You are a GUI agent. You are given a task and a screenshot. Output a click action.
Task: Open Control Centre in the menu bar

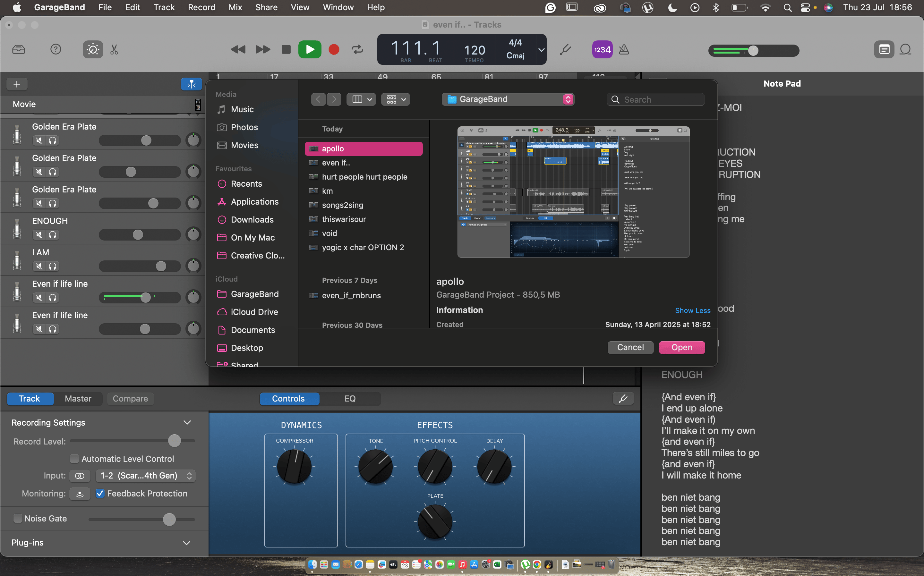coord(805,7)
